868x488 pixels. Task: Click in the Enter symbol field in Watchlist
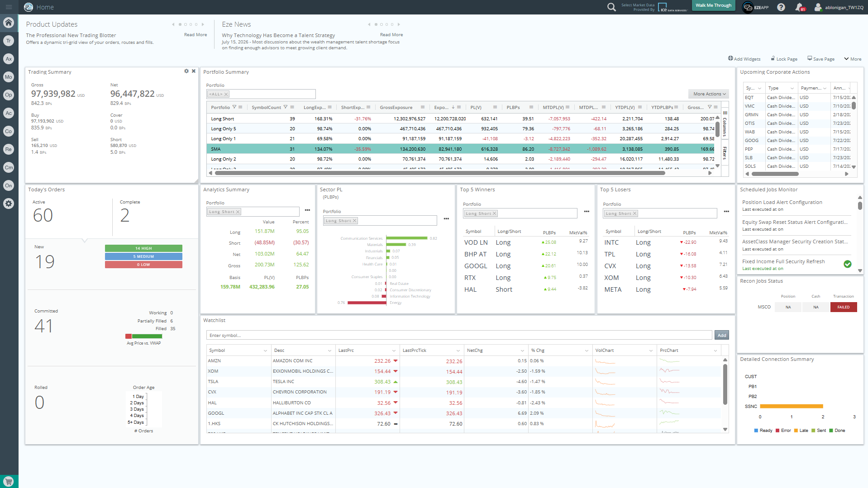(459, 335)
